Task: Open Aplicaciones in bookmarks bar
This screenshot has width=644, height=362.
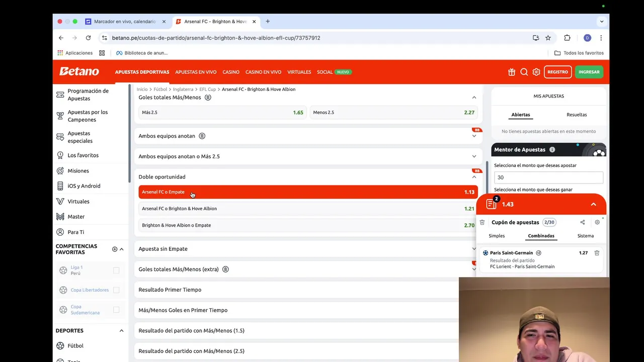Action: click(x=75, y=53)
